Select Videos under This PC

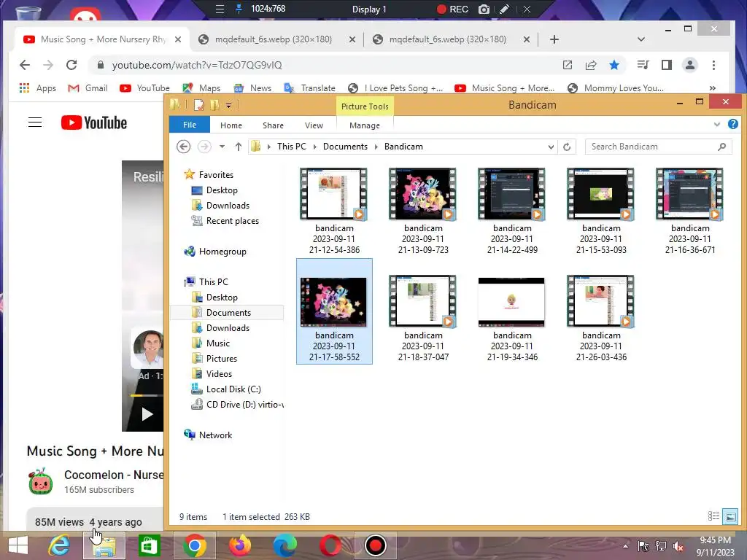pyautogui.click(x=219, y=374)
